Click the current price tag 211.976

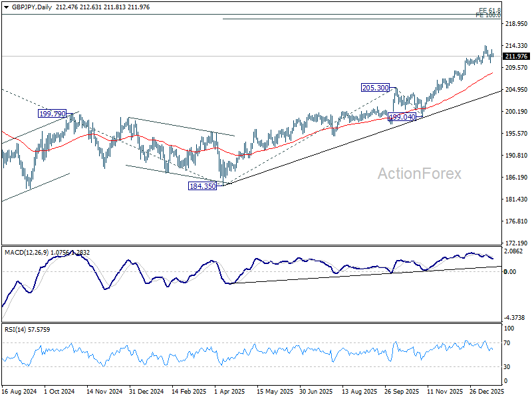tap(516, 57)
